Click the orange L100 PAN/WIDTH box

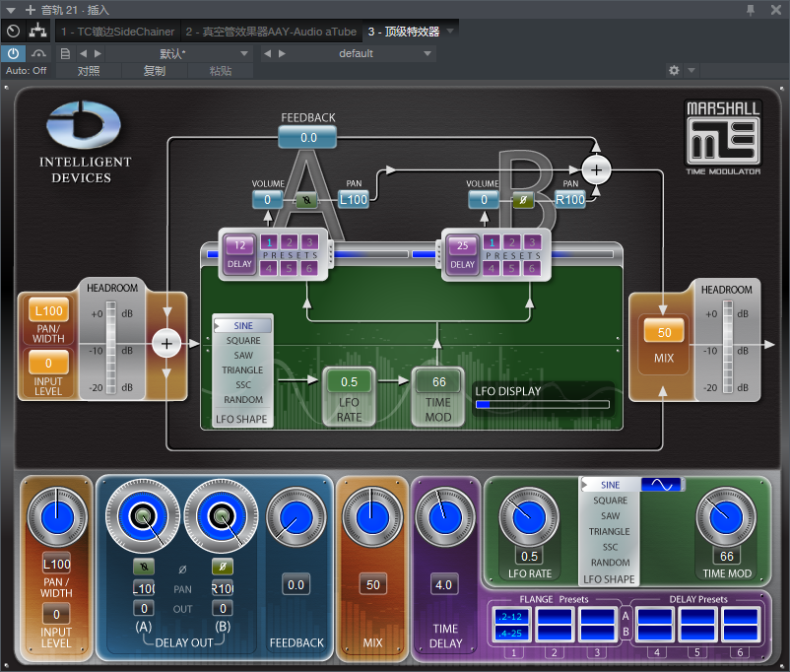point(49,310)
